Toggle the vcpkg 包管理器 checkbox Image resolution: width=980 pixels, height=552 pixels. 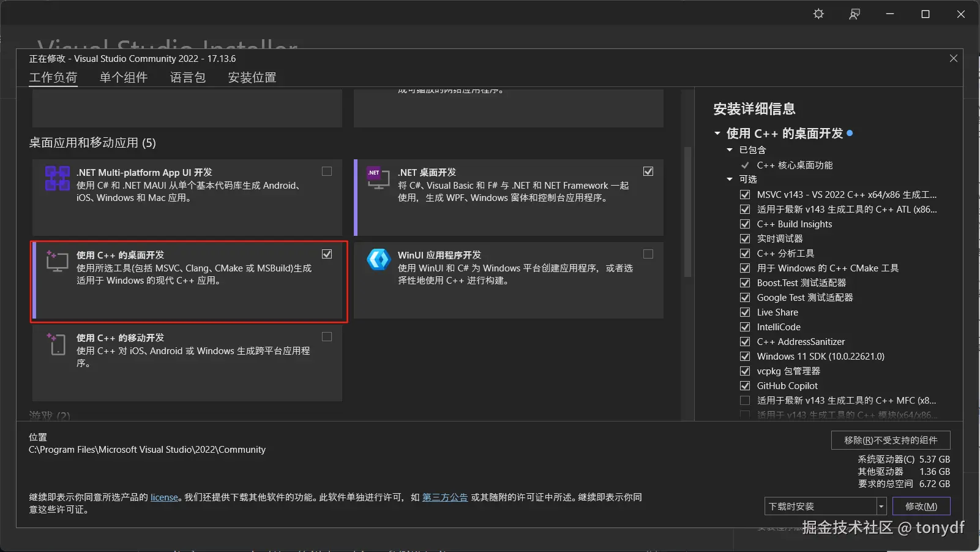pyautogui.click(x=745, y=371)
